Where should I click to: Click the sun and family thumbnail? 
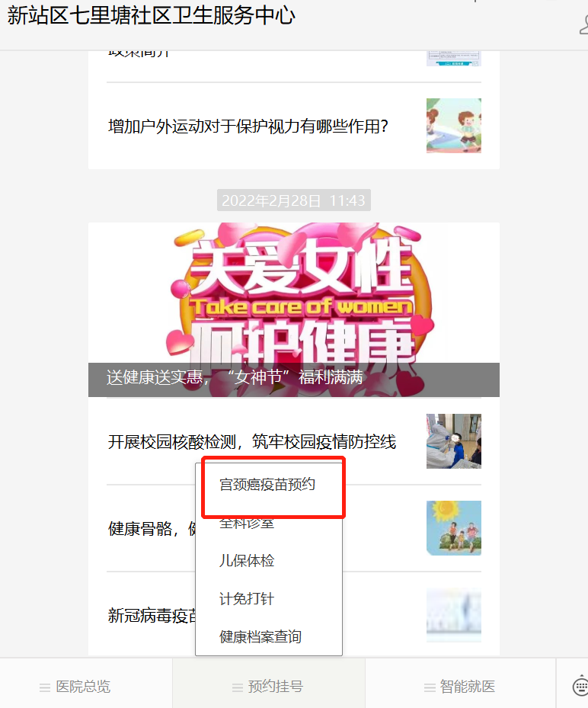[453, 528]
